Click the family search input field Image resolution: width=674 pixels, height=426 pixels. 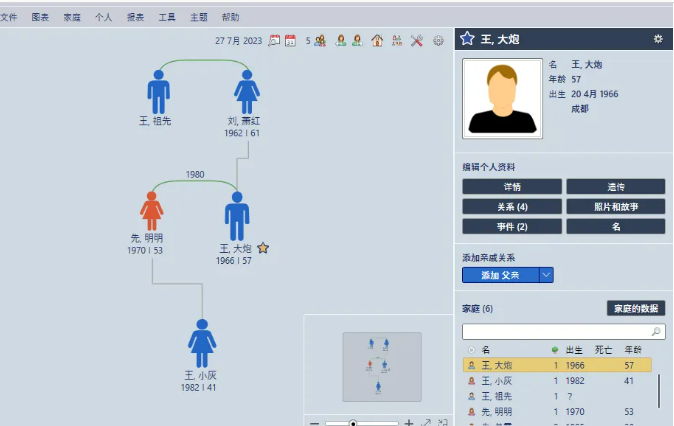[x=556, y=330]
